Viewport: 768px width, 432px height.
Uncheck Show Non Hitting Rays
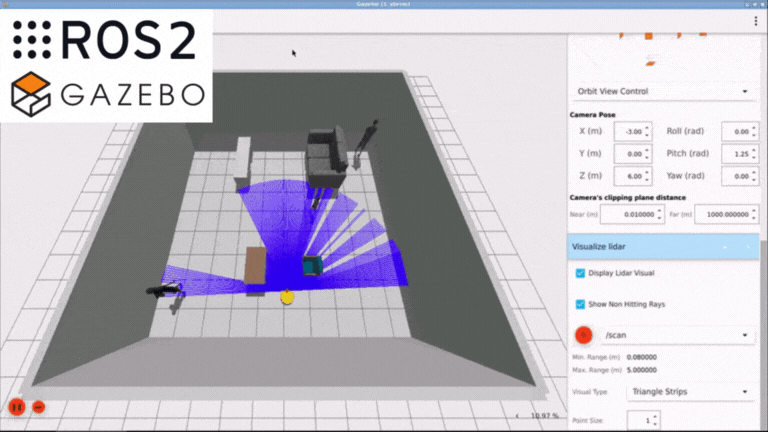[581, 304]
